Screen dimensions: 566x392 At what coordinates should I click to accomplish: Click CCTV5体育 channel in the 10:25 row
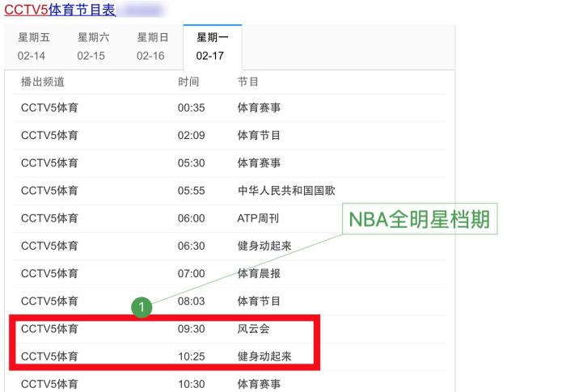pos(49,356)
